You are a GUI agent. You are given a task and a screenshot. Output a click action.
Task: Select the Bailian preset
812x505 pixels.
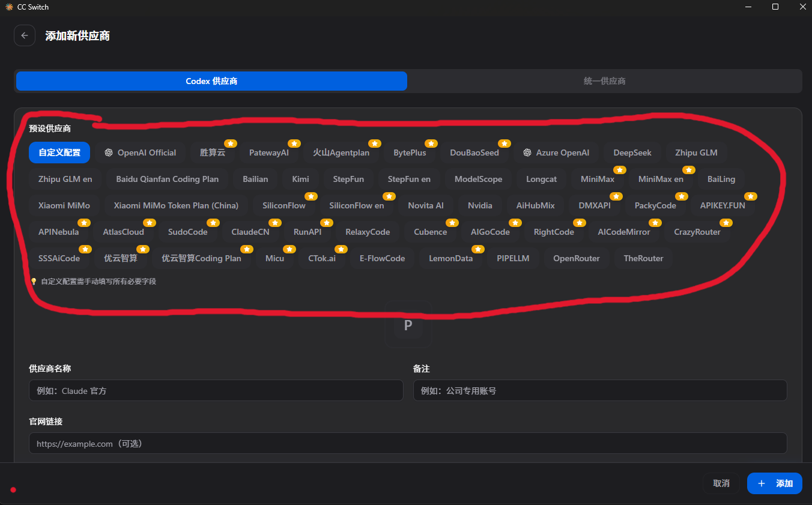click(255, 179)
